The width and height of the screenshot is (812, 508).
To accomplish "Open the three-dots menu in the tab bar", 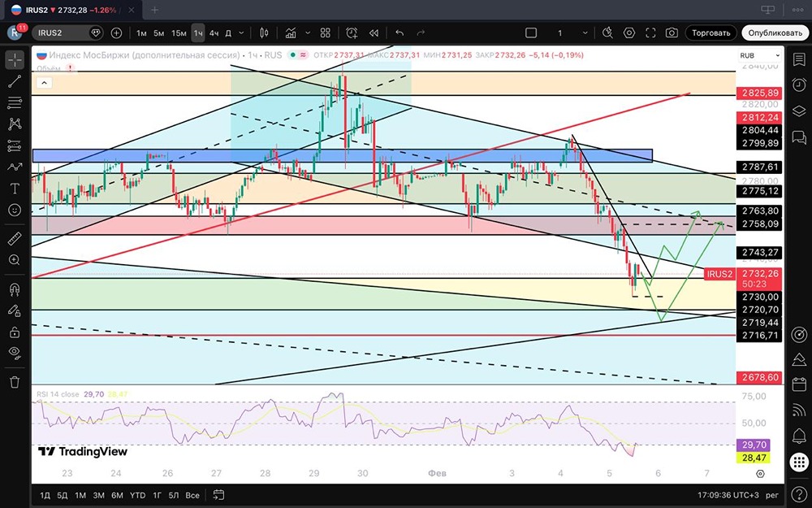I will tap(797, 9).
